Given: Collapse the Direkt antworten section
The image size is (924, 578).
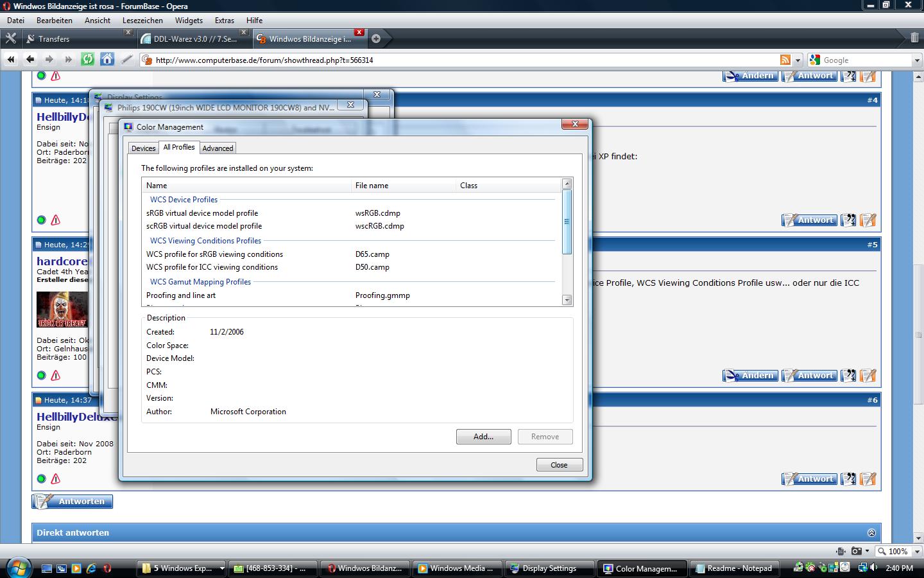Looking at the screenshot, I should (871, 532).
